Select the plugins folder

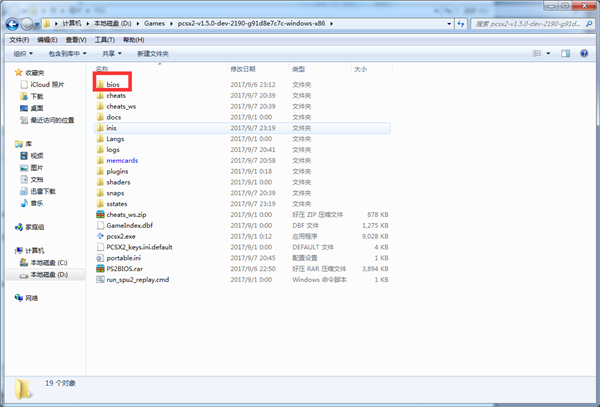(112, 171)
